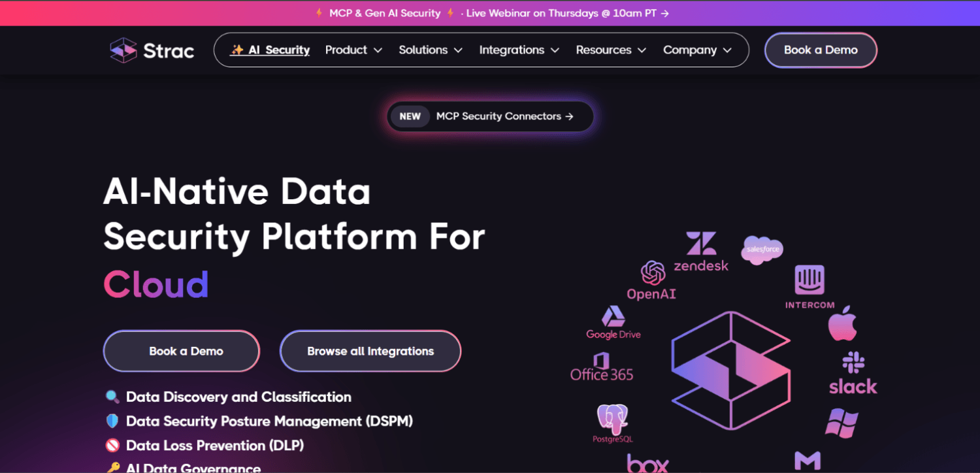Viewport: 980px width, 473px height.
Task: Click the Google Drive logo
Action: [x=613, y=323]
